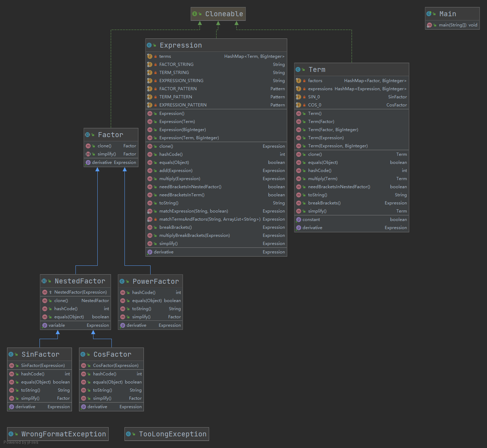The height and width of the screenshot is (448, 487).
Task: Select the Term class header
Action: tap(352, 69)
